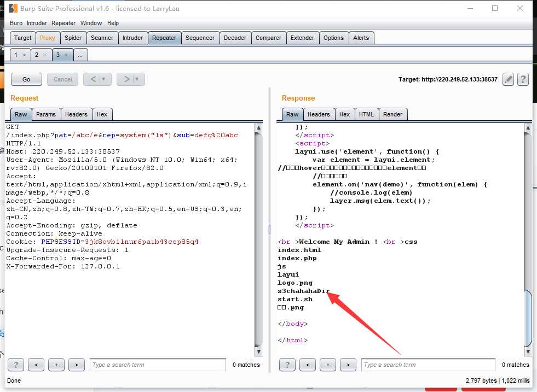
Task: Switch to the Decoder tab
Action: (x=235, y=38)
